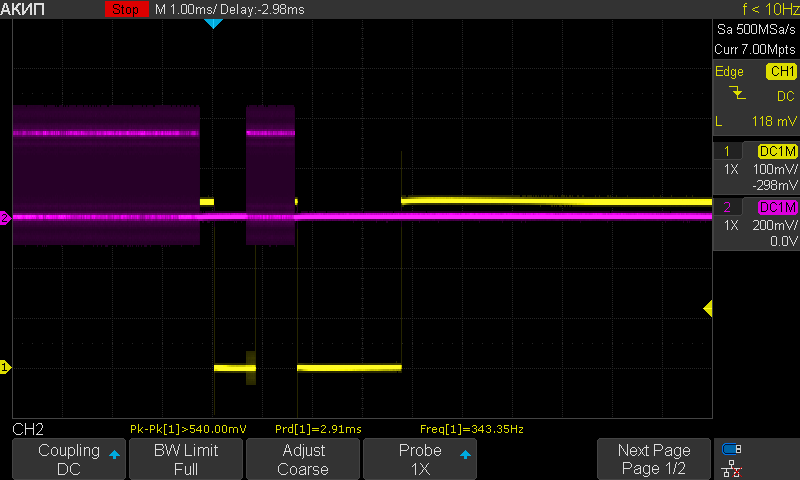The image size is (800, 480).
Task: Click the trigger level 118 mV value
Action: (x=774, y=121)
